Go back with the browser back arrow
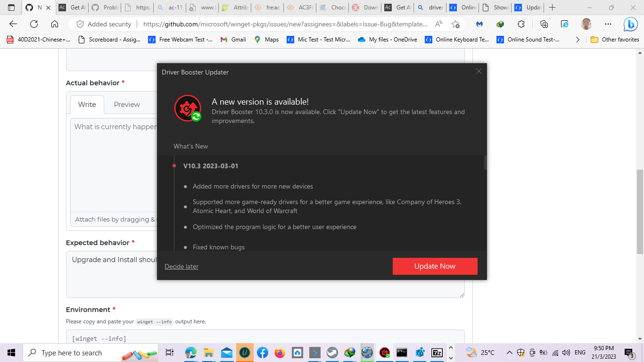 click(13, 24)
